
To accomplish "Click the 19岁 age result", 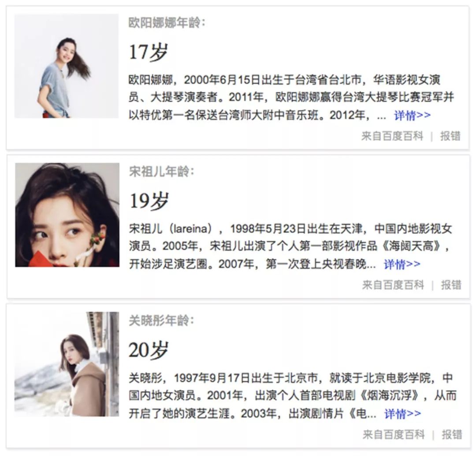I will (x=149, y=201).
